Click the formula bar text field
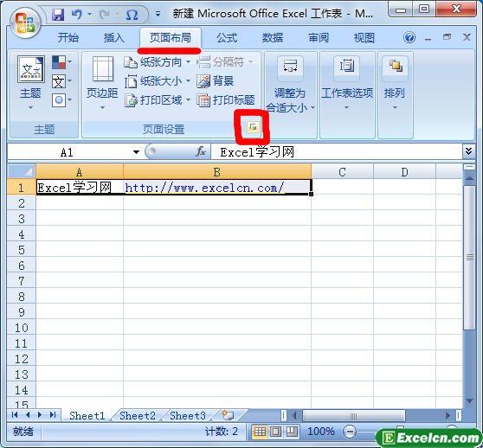Screen dimensions: 483x448 [337, 152]
